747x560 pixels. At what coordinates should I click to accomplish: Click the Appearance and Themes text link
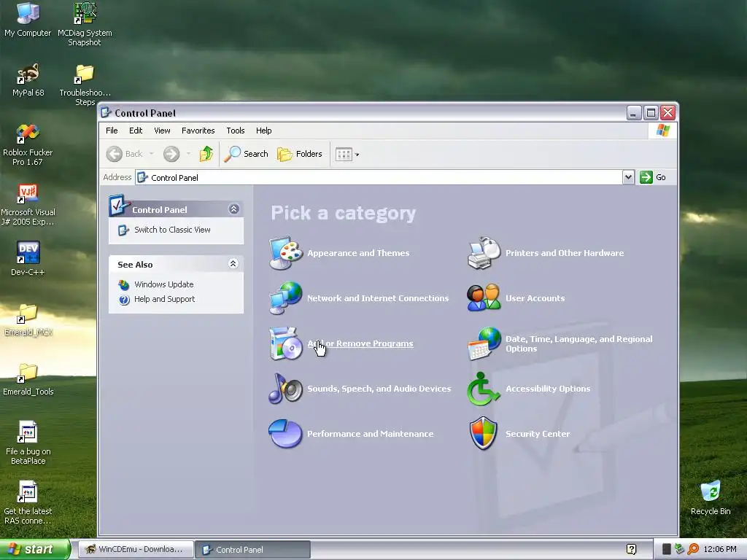click(x=358, y=253)
